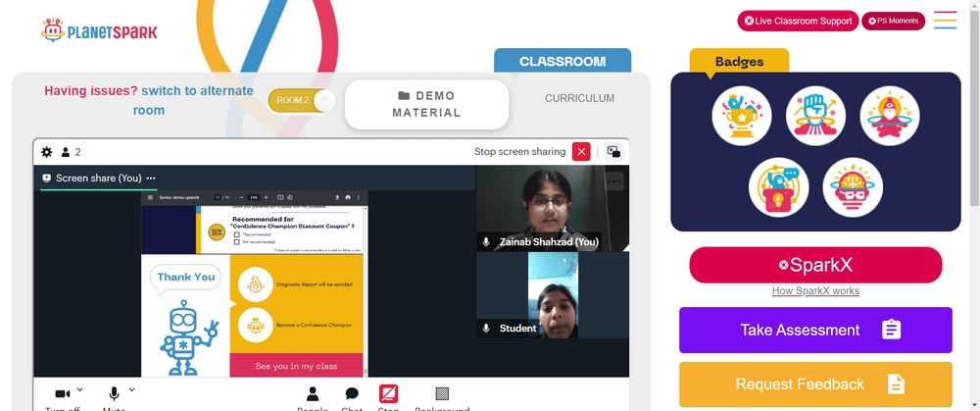
Task: Click the Thank You speech bubble
Action: coord(185,278)
